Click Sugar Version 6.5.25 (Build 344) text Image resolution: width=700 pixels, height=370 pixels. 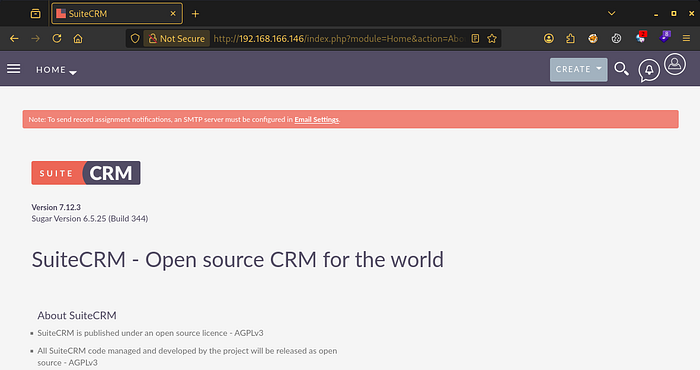(90, 219)
